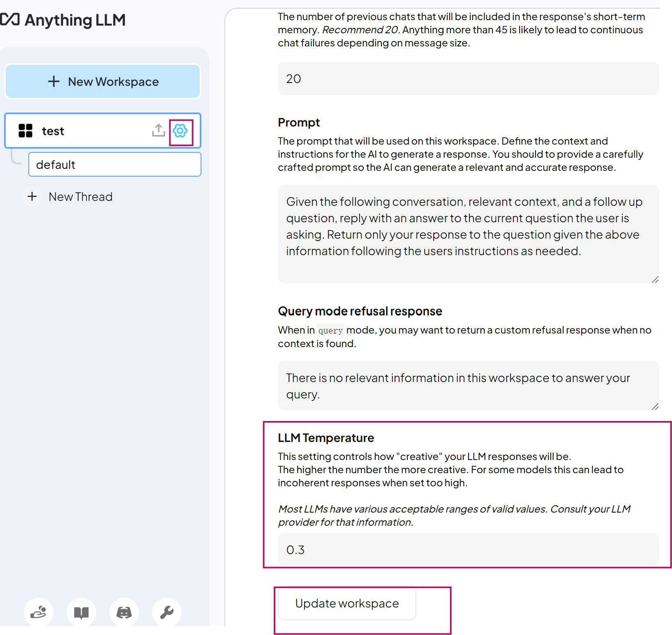Click the Query mode refusal response heading
Viewport: 672px width, 635px height.
(x=360, y=311)
